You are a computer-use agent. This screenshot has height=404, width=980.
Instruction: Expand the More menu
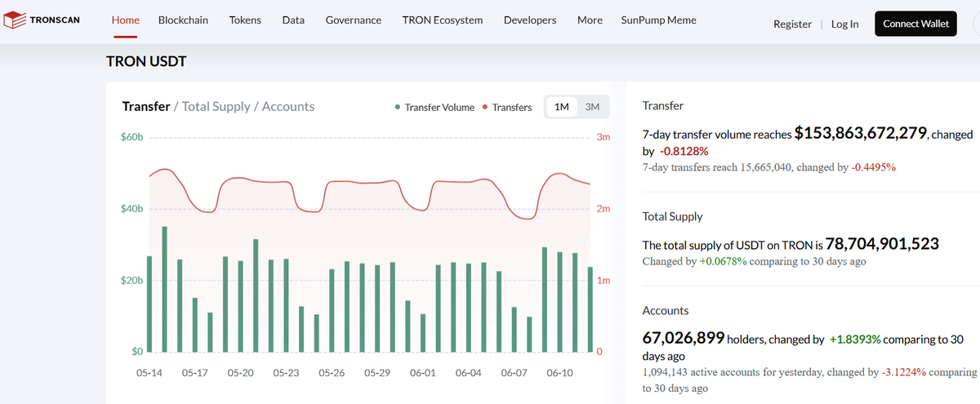[x=590, y=20]
